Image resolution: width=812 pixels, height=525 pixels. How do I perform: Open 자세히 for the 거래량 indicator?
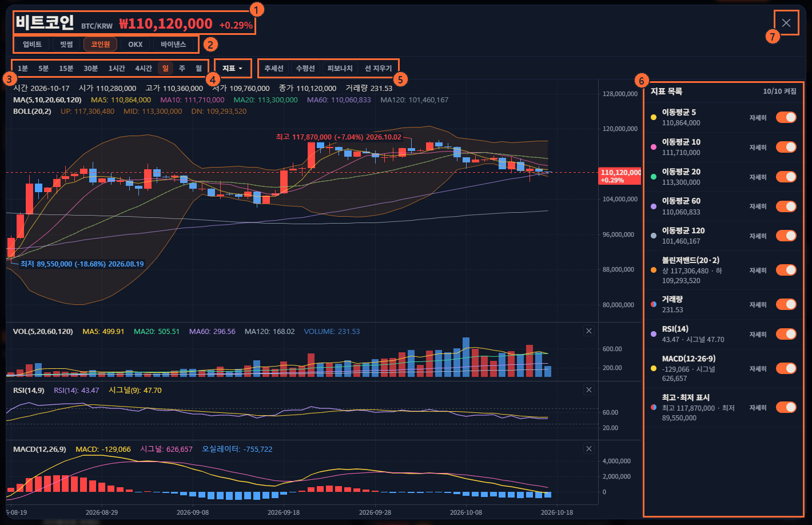[758, 305]
